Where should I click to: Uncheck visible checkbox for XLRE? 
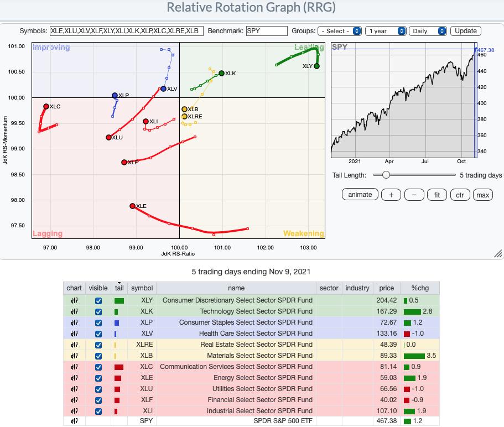click(x=98, y=345)
